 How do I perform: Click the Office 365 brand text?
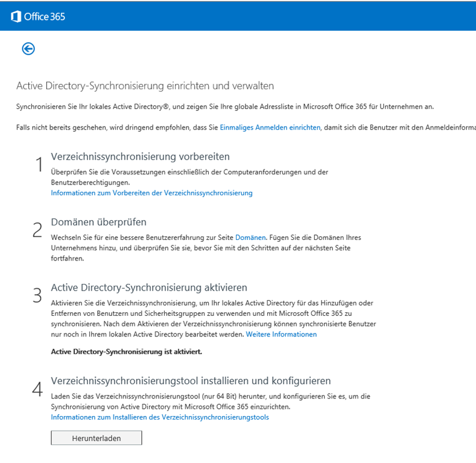point(45,16)
